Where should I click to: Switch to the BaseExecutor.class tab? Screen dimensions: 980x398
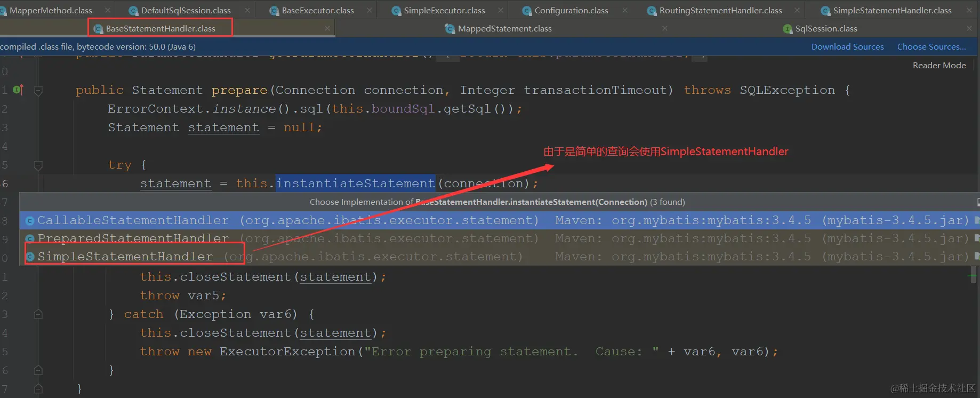coord(318,10)
